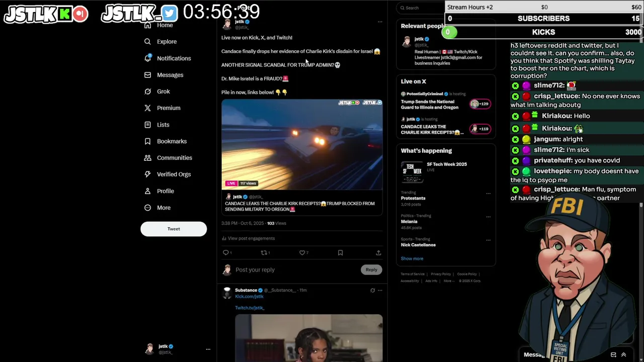Open Cookie Policy link
Viewport: 644px width, 362px height.
pos(467,274)
